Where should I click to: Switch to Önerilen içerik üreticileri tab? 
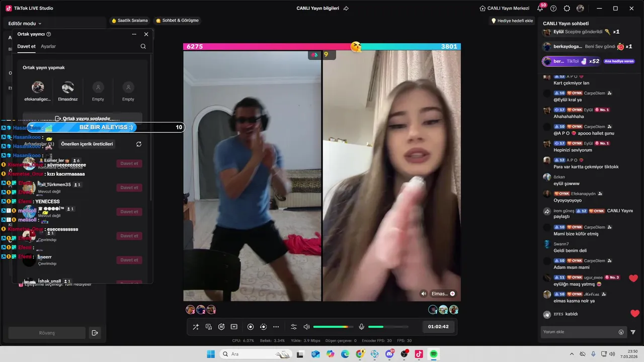pos(87,144)
